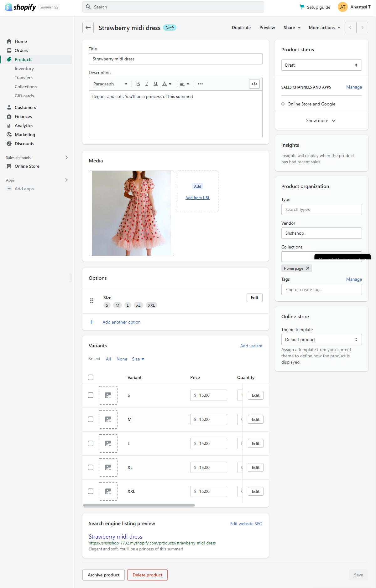The height and width of the screenshot is (588, 376).
Task: Open more formatting options ellipsis
Action: [x=200, y=84]
